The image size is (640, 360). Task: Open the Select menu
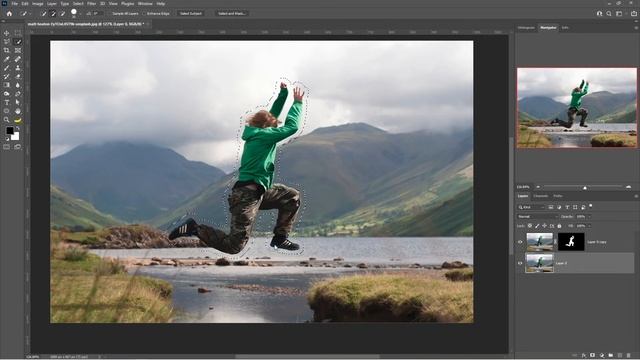coord(78,4)
